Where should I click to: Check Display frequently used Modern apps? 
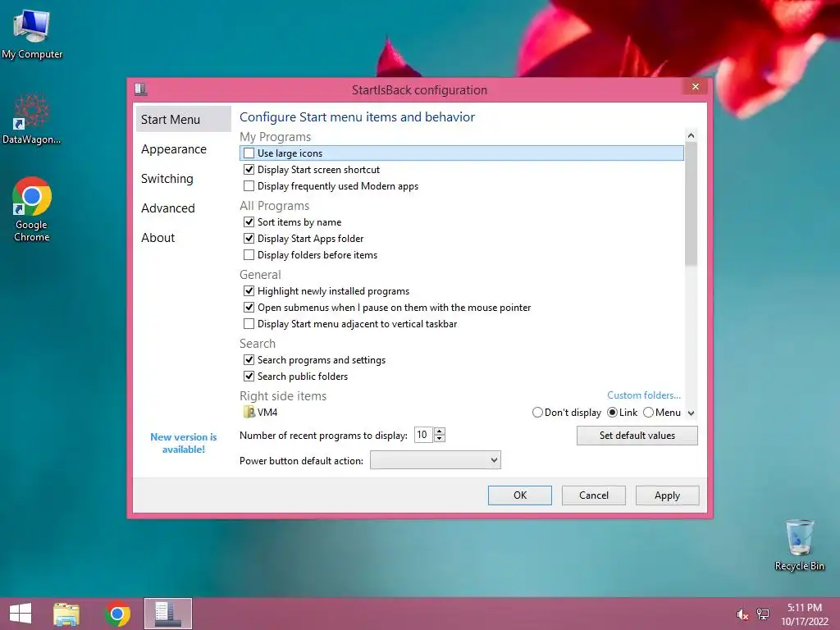coord(249,186)
